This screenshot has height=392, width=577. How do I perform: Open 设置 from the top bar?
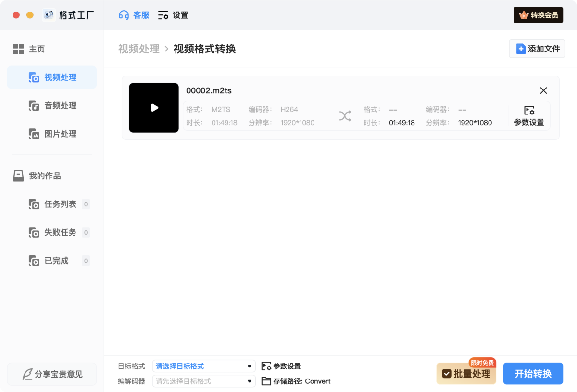(x=173, y=15)
